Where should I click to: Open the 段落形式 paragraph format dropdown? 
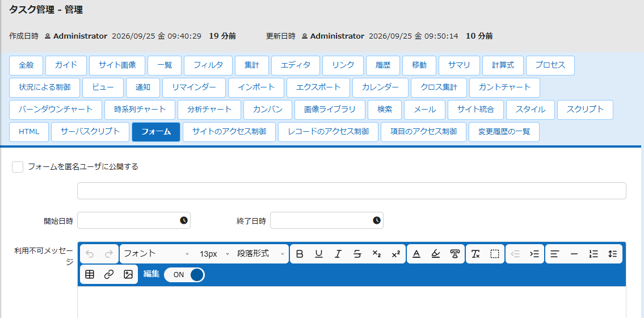[x=261, y=254]
